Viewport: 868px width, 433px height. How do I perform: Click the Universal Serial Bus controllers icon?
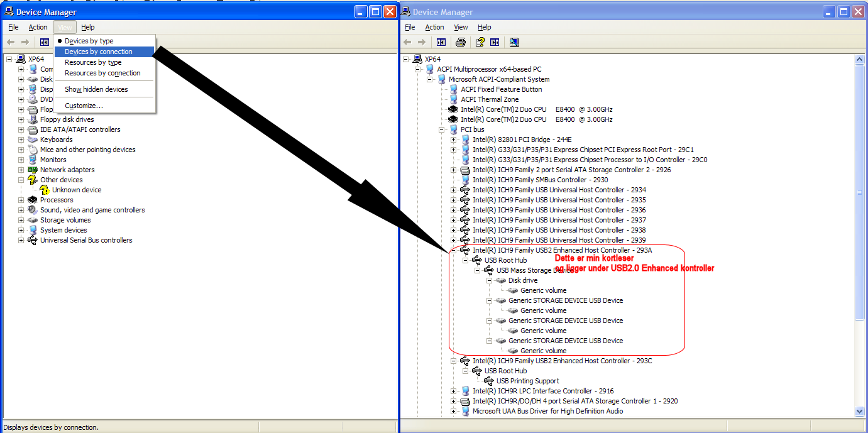click(x=33, y=240)
